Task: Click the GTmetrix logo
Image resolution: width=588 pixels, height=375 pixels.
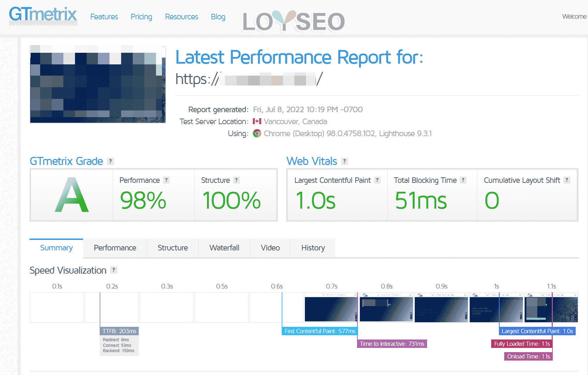Action: click(x=43, y=15)
